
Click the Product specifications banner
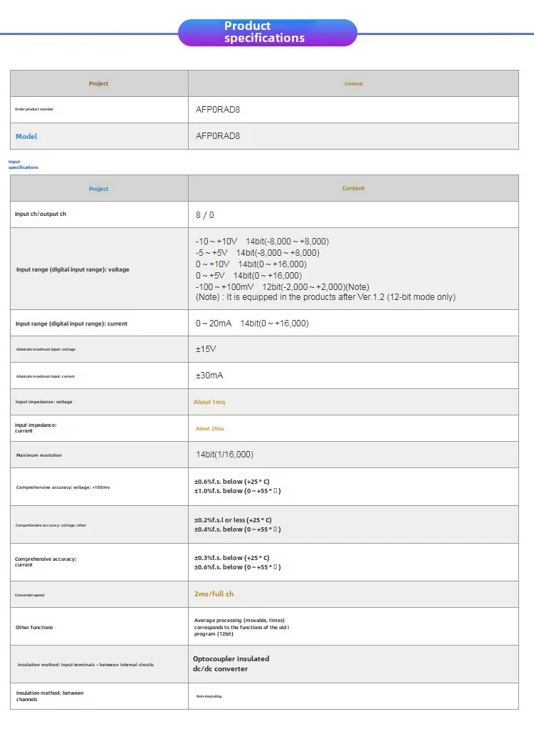point(267,32)
